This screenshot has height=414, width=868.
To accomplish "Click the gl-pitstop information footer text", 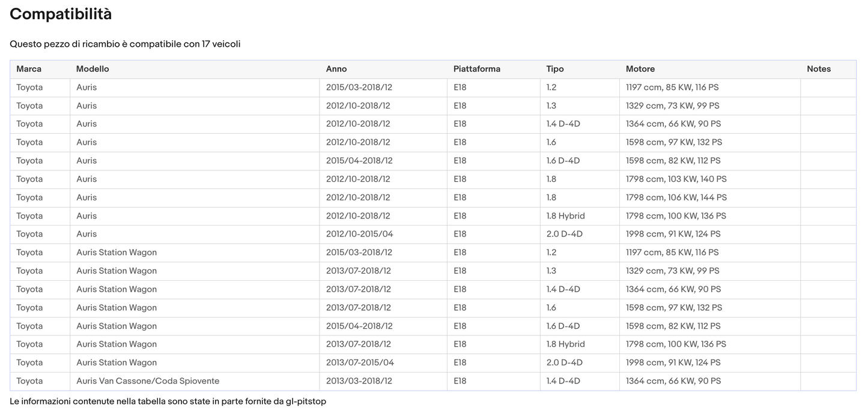I will pyautogui.click(x=168, y=401).
